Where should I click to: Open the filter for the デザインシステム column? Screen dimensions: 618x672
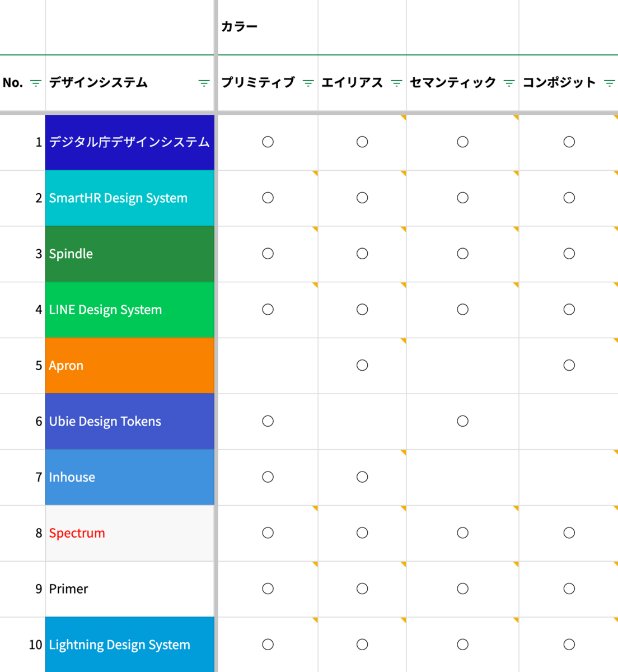tap(204, 83)
